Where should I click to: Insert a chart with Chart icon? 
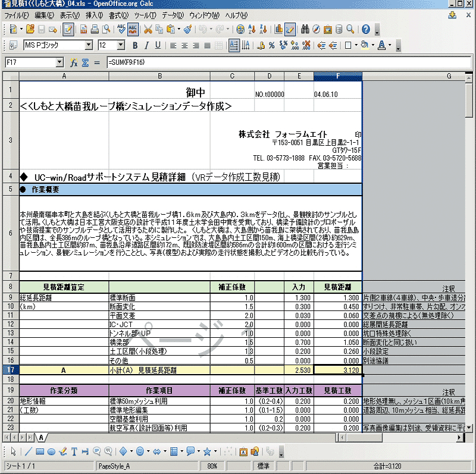tap(278, 29)
